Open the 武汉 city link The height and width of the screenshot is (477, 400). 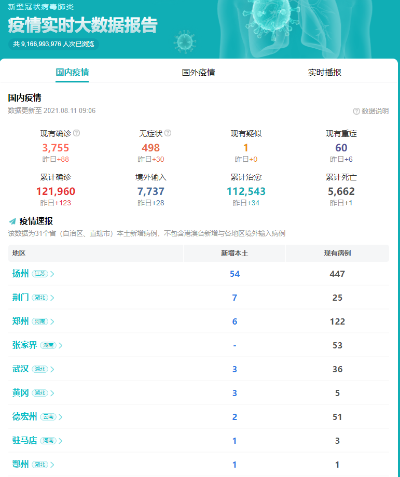[x=20, y=369]
